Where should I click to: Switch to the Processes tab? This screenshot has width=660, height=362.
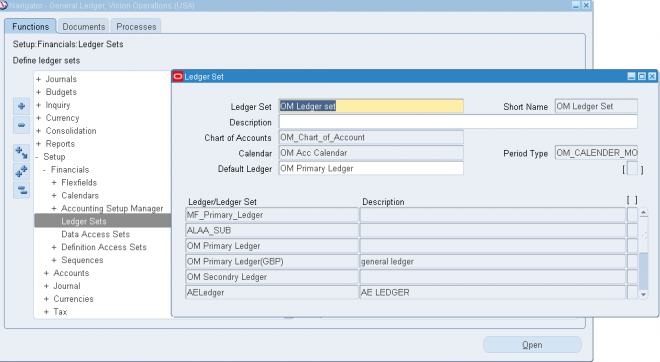tap(136, 27)
